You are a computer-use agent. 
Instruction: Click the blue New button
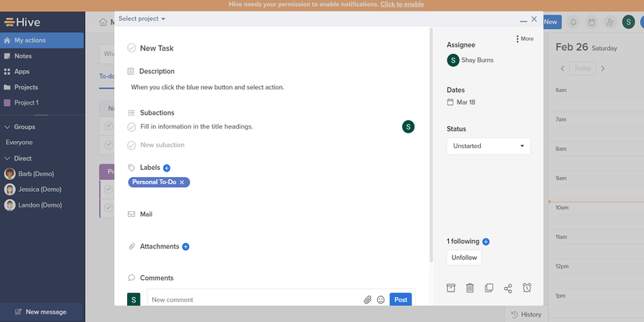tap(552, 22)
